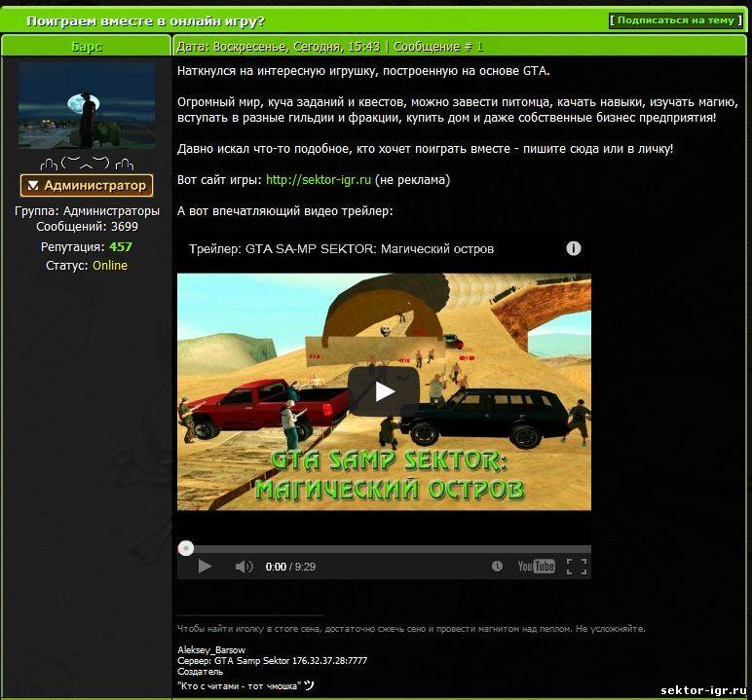Click the smiley icon after the signature quote
752x700 pixels.
309,685
